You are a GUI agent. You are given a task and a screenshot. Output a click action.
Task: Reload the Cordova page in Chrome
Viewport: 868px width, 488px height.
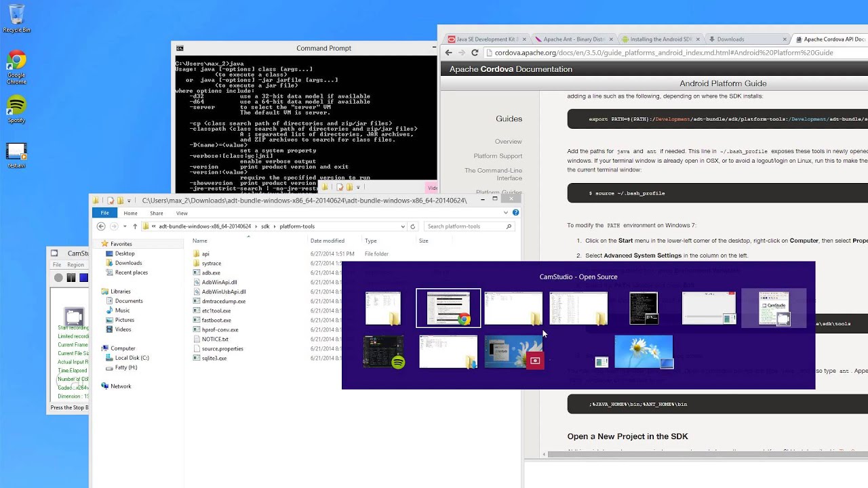(x=475, y=53)
